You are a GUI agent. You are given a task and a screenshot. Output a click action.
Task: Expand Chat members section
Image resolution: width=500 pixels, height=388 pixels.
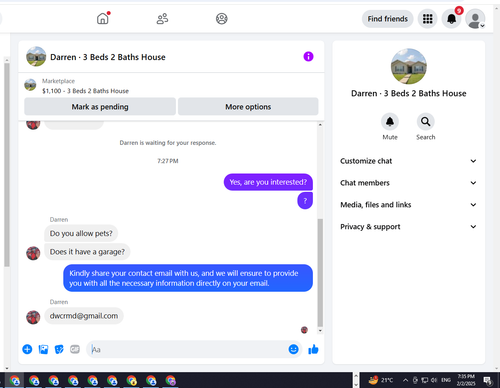(x=408, y=183)
